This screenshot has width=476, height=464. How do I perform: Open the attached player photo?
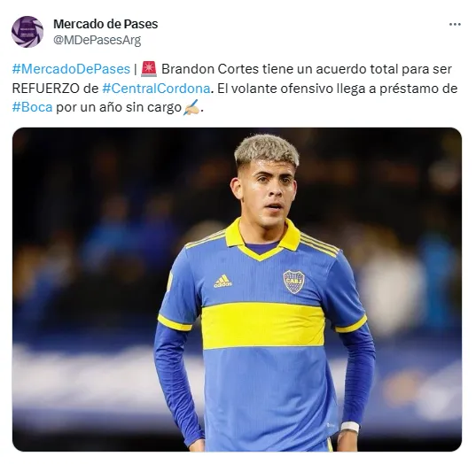(237, 290)
